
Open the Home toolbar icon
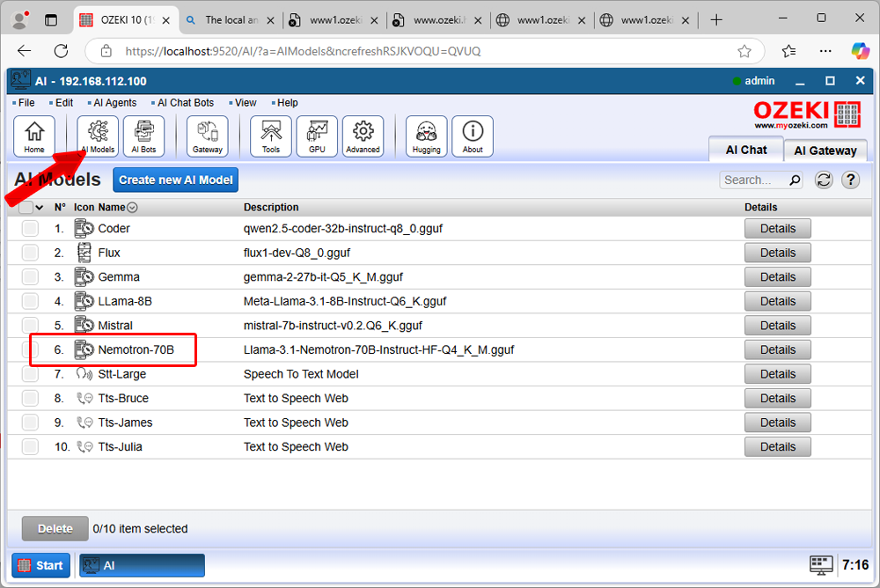(34, 136)
